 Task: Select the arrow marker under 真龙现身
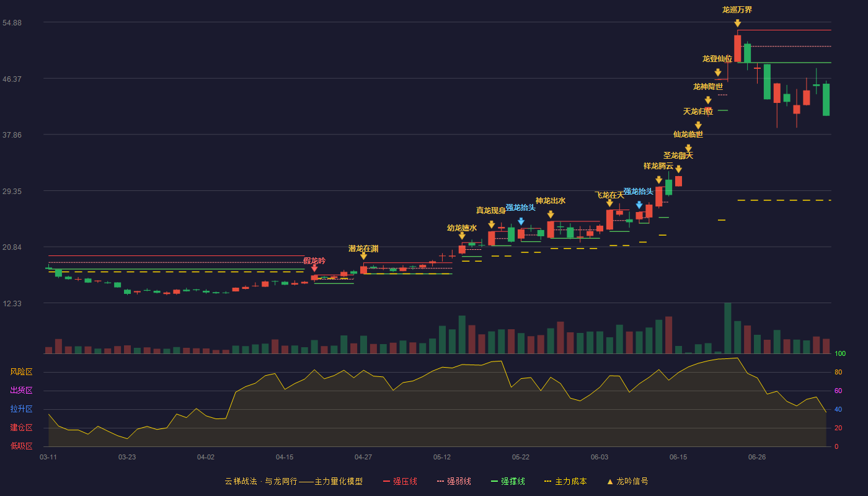tap(491, 224)
